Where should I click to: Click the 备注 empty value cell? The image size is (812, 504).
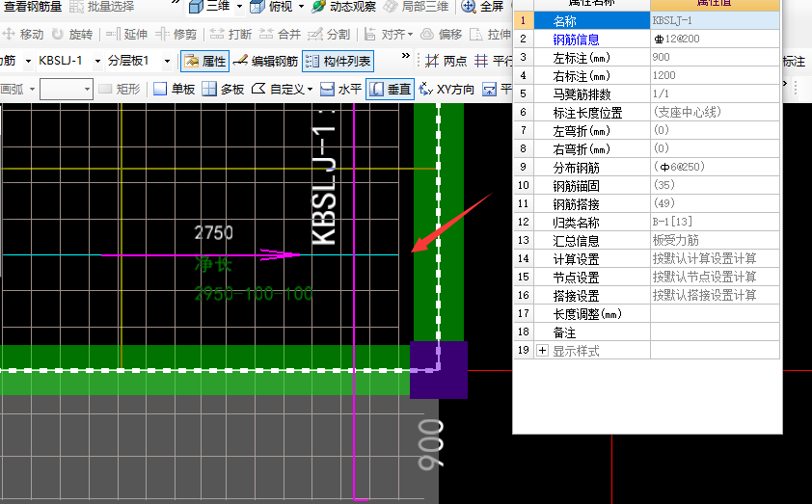[715, 332]
